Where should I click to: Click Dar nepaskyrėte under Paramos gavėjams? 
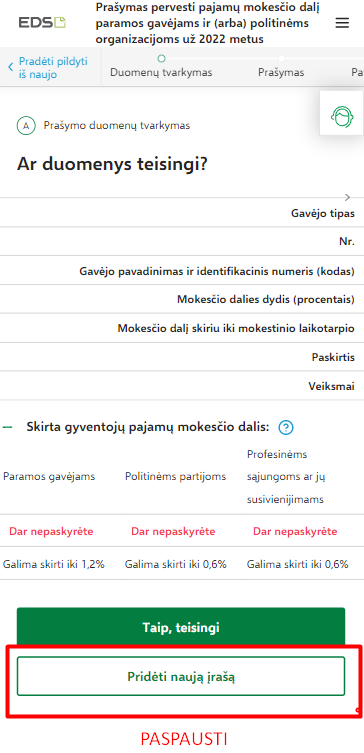51,532
